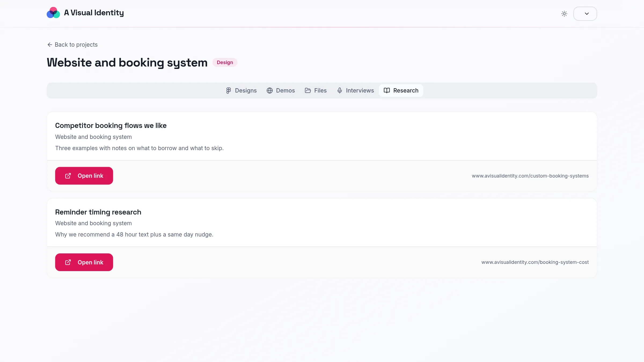Viewport: 644px width, 362px height.
Task: Open the header chevron dropdown menu
Action: (585, 14)
